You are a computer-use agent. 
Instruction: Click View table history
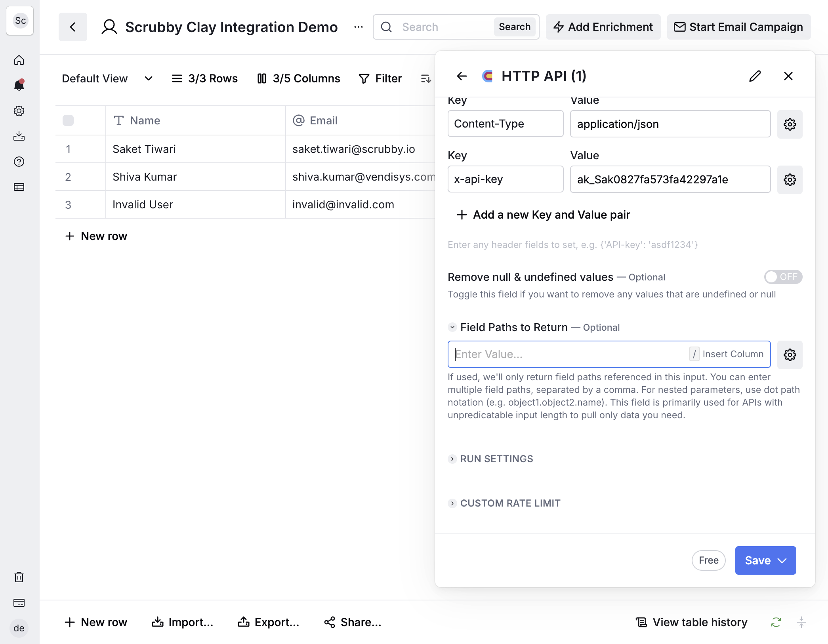point(692,622)
